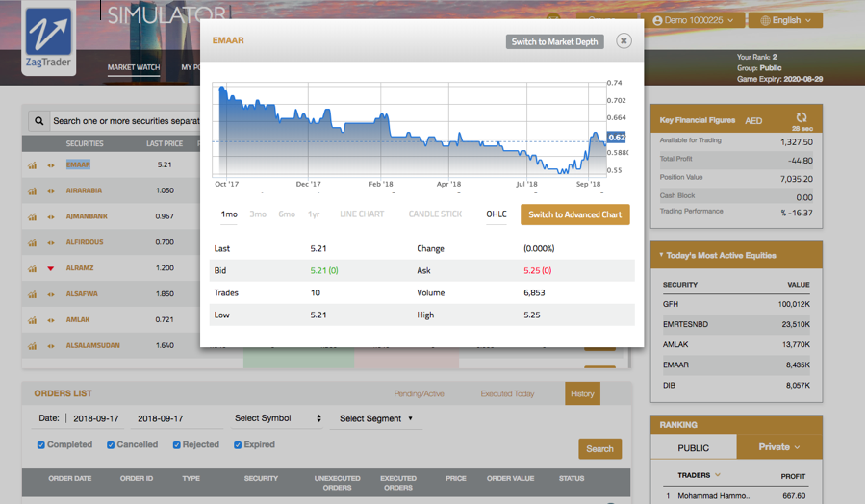This screenshot has width=866, height=504.
Task: Open chart icon for AMLAK row
Action: coord(33,320)
